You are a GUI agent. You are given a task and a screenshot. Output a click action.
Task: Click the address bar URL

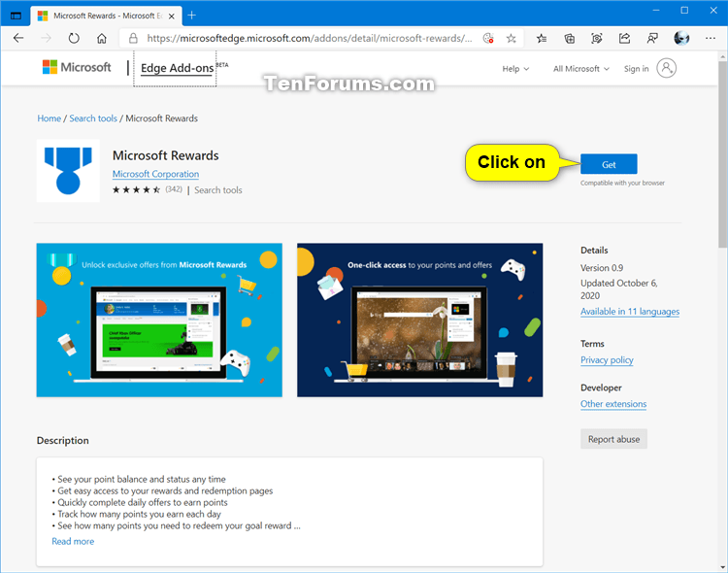(x=310, y=38)
